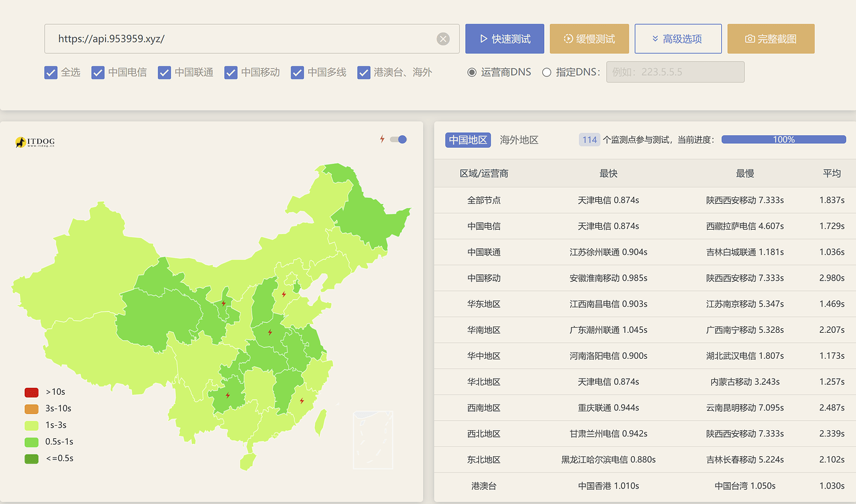Uncheck the 中国移动 checkbox
856x504 pixels.
click(x=231, y=73)
